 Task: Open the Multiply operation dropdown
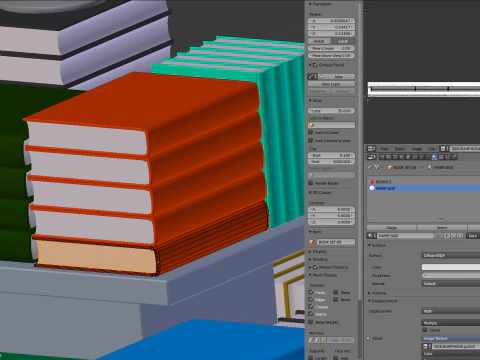tap(451, 323)
